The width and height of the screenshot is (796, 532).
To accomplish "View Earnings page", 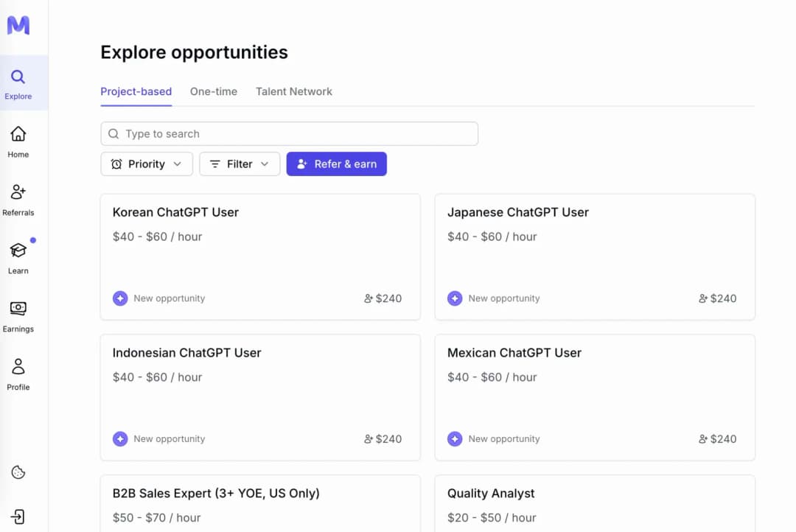I will tap(18, 317).
